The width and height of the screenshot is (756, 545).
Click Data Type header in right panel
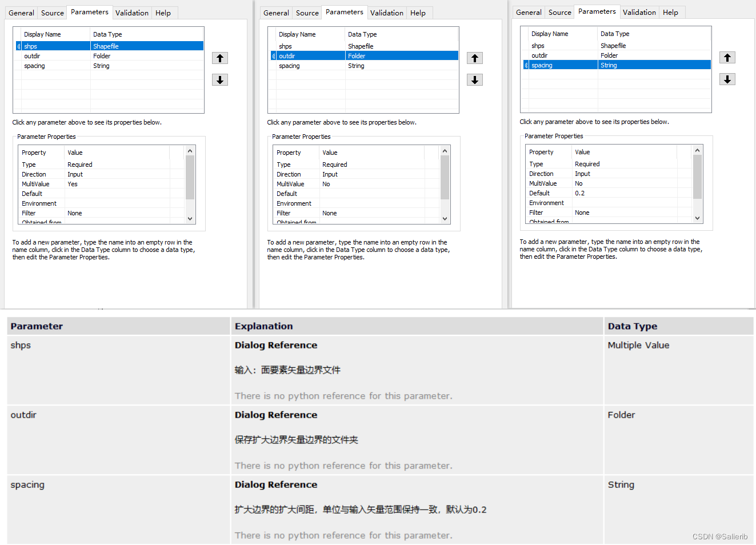[x=615, y=34]
